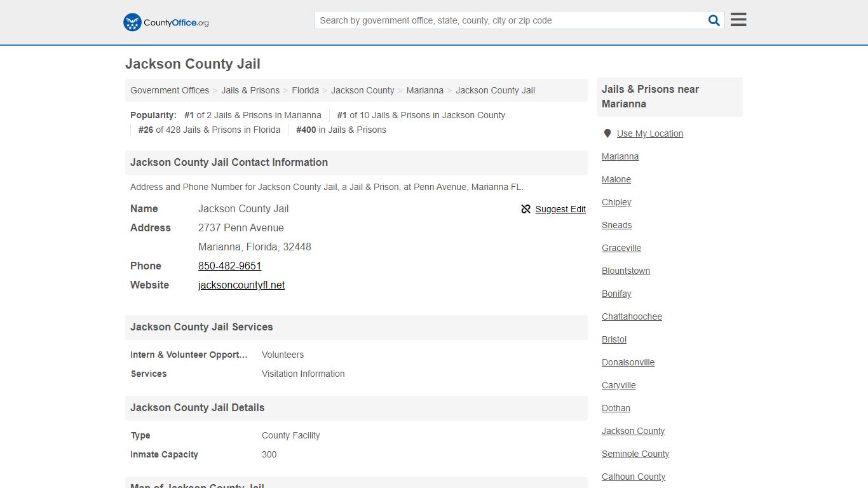Screen dimensions: 868x488
Task: Click Jackson County Jail breadcrumb
Action: click(x=495, y=90)
